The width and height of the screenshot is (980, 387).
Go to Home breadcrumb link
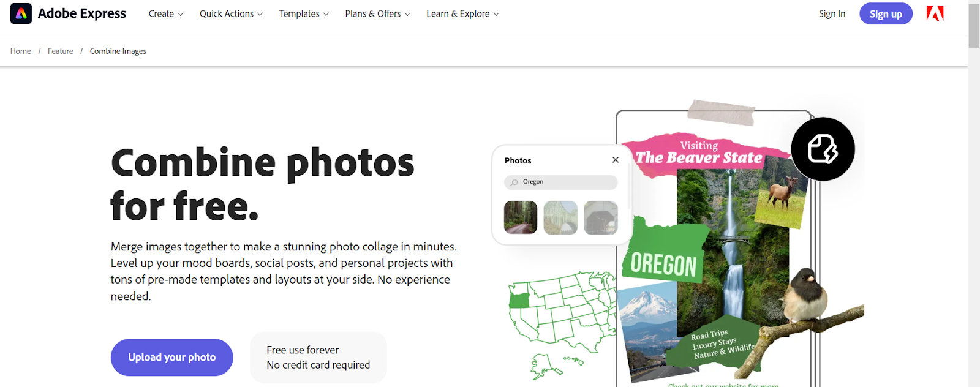(x=21, y=51)
